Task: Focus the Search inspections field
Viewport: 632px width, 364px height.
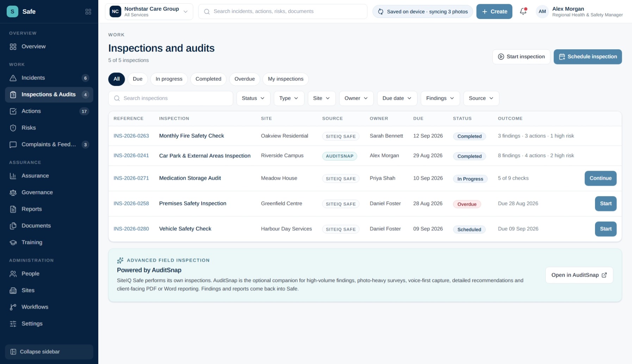Action: 171,98
